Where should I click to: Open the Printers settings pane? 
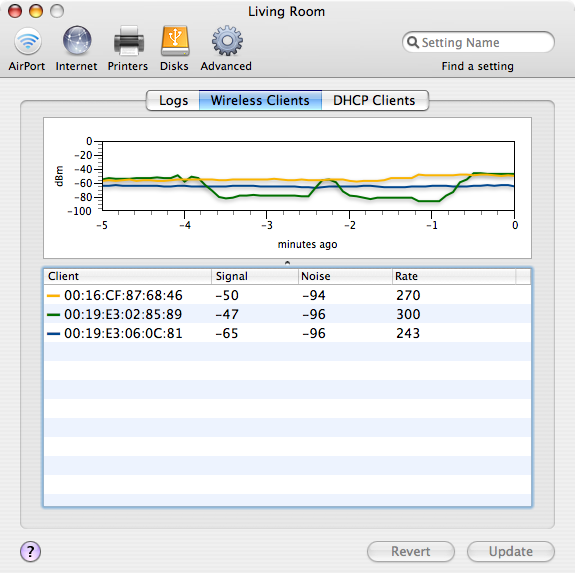click(128, 49)
